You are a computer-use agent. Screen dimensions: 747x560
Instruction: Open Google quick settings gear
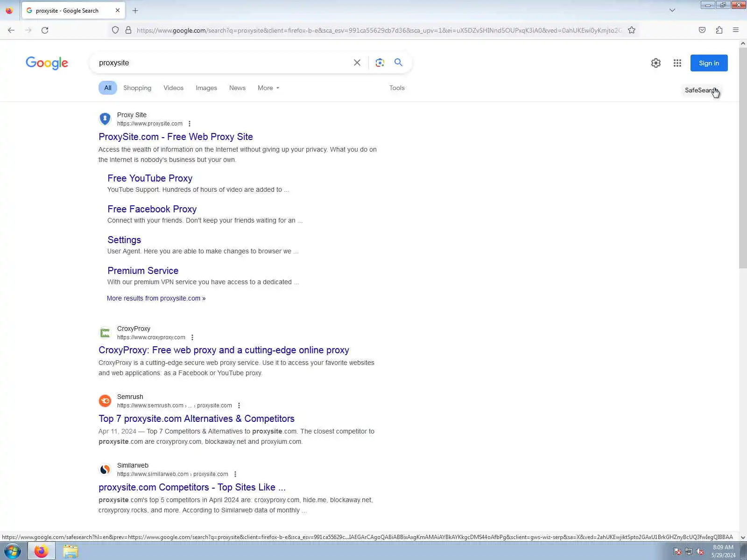(656, 63)
